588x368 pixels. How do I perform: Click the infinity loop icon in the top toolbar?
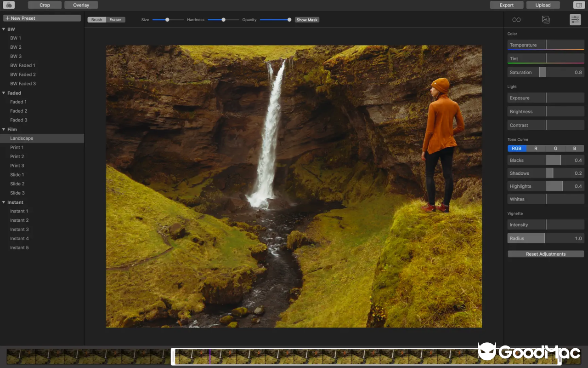[516, 19]
